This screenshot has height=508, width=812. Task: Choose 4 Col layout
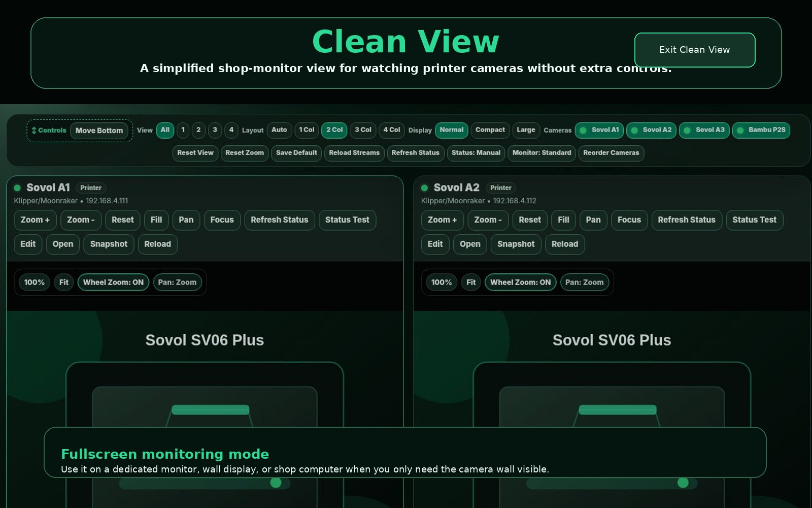pyautogui.click(x=392, y=130)
